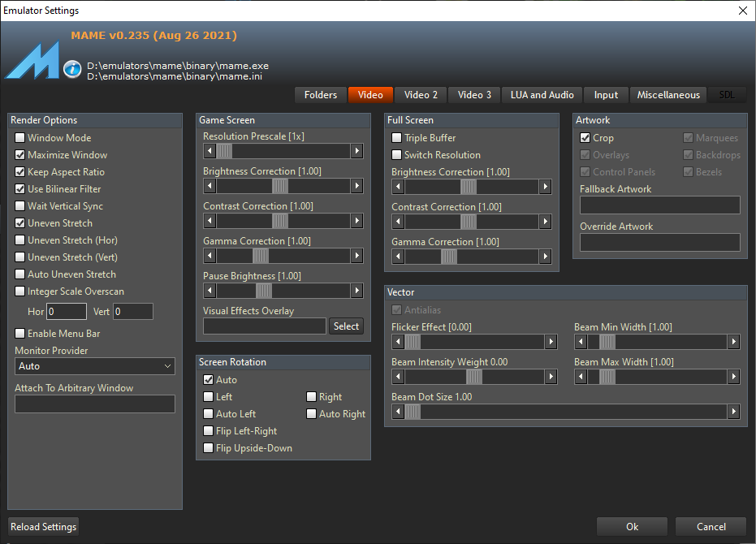756x544 pixels.
Task: Click left arrow of Full Screen Gamma slider
Action: pos(399,257)
